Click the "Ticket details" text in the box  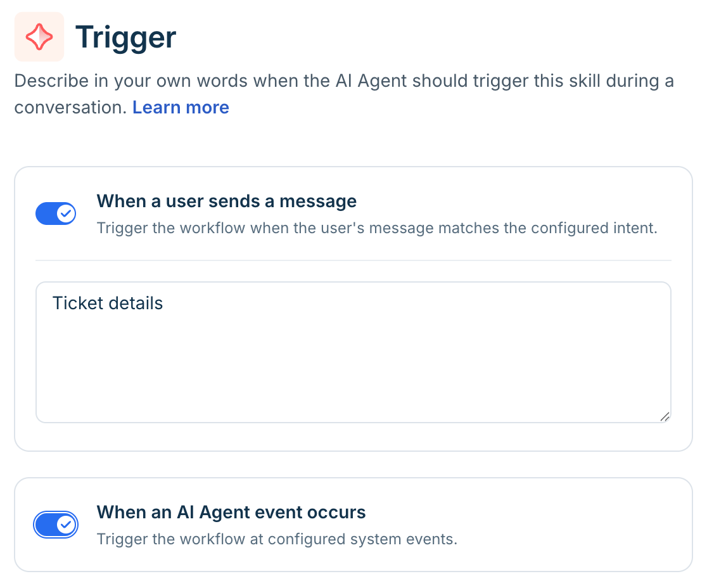pos(108,303)
